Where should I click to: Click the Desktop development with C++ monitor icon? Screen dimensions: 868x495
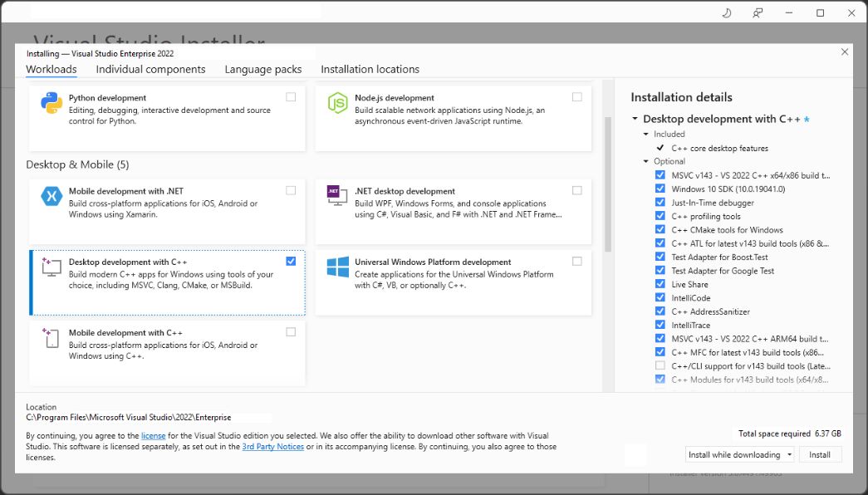click(x=51, y=267)
